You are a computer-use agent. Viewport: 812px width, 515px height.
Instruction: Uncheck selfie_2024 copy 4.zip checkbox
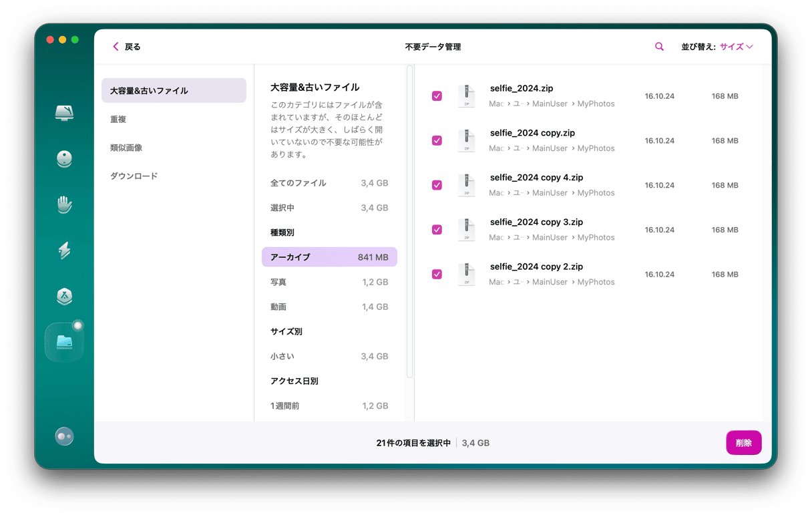[437, 185]
